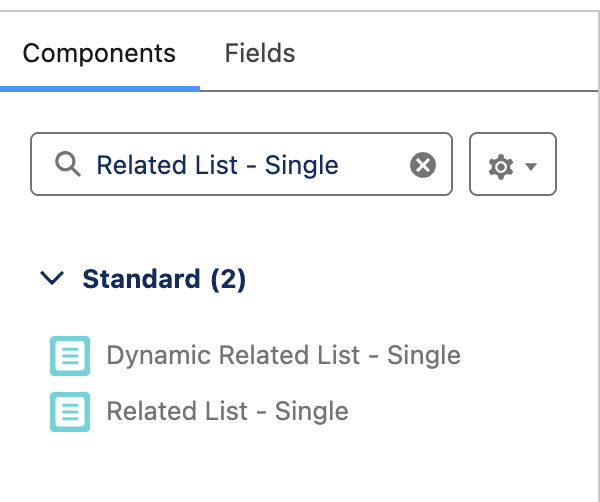Select the Dynamic Related List - Single label
The image size is (600, 502).
283,355
